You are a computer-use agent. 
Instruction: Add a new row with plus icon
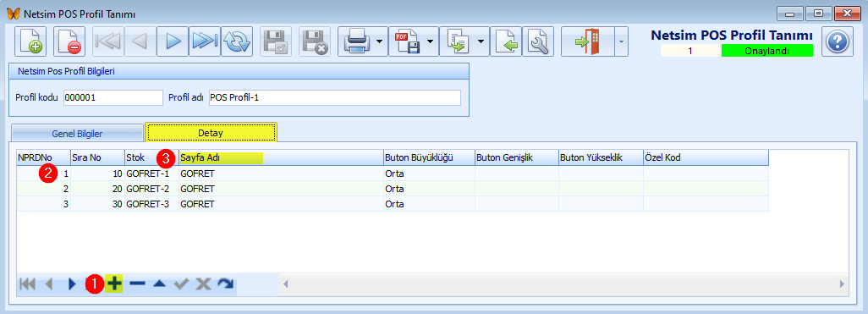pyautogui.click(x=114, y=284)
